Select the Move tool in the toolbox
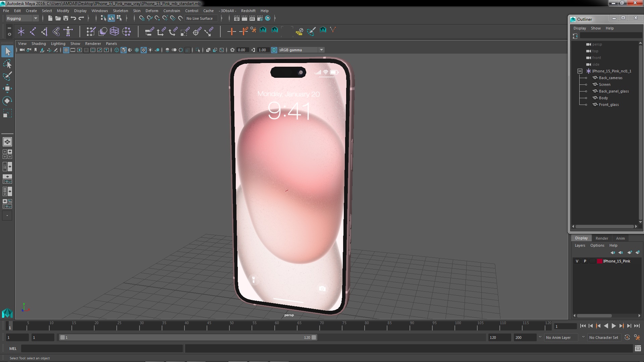 pyautogui.click(x=7, y=89)
